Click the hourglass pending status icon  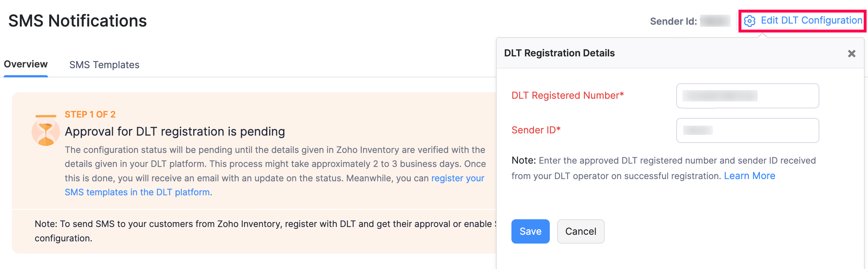point(46,132)
